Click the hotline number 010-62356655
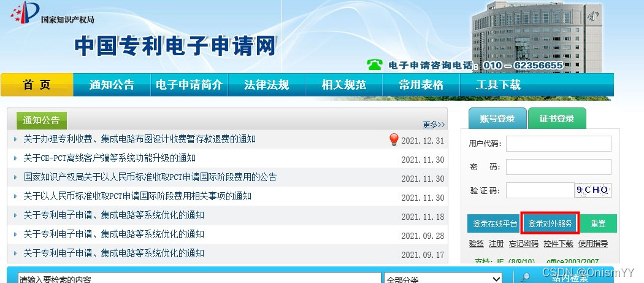 523,66
